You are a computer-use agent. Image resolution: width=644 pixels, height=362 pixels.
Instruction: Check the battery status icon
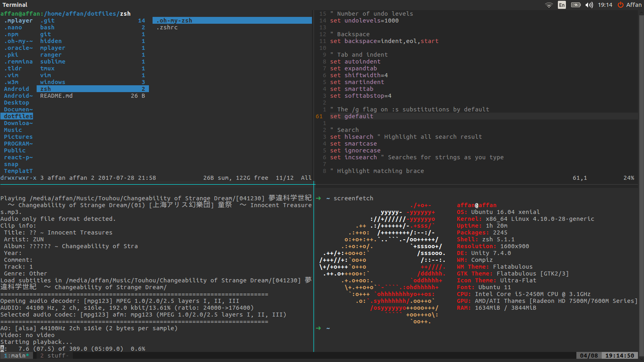click(576, 5)
